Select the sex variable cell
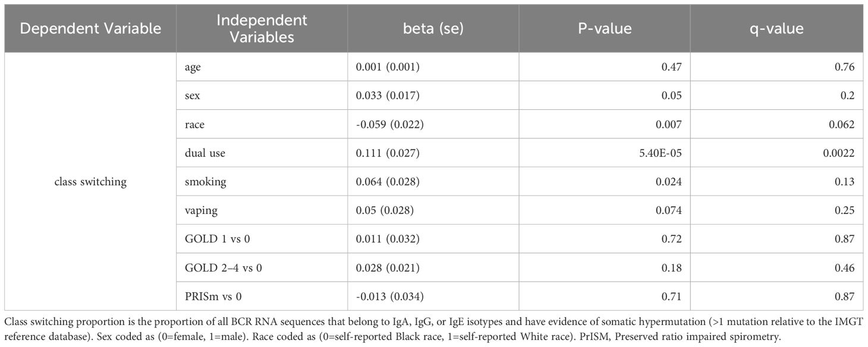This screenshot has width=868, height=347. pos(262,96)
